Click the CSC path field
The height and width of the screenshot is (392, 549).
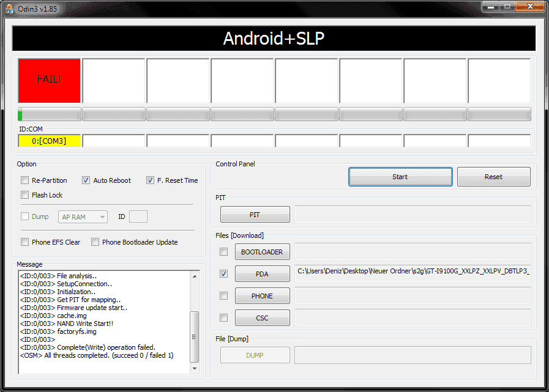[x=413, y=318]
